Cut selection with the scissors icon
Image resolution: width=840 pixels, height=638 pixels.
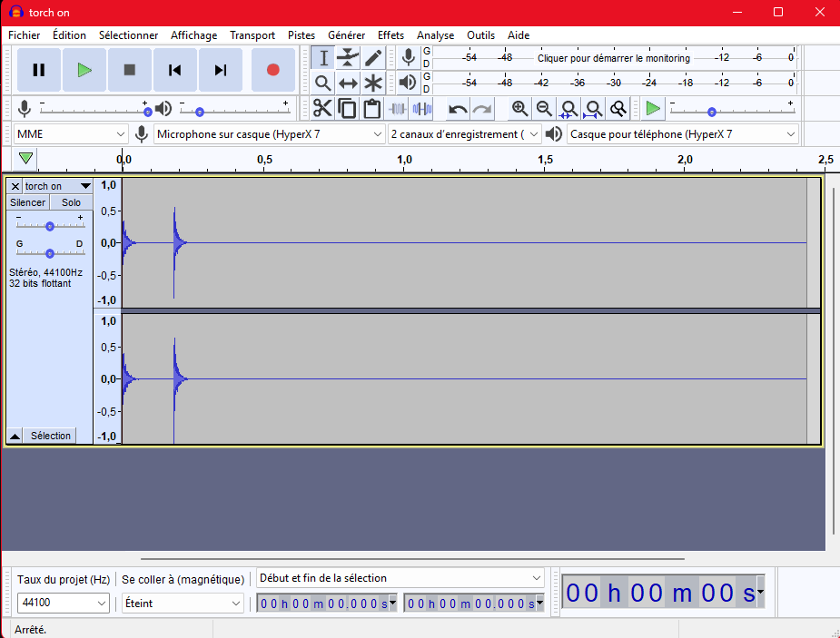322,109
